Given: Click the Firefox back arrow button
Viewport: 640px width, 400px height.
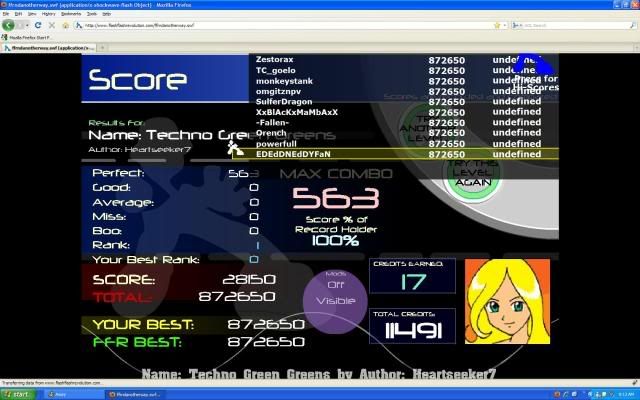Looking at the screenshot, I should (9, 25).
